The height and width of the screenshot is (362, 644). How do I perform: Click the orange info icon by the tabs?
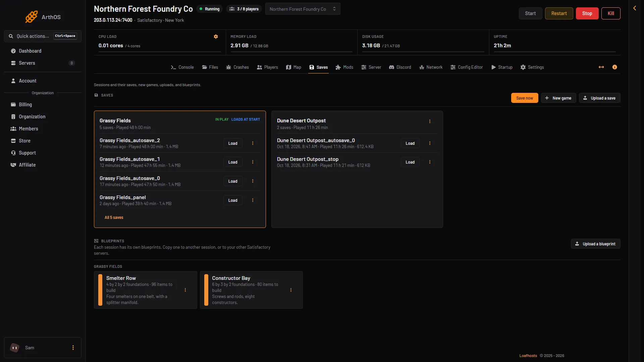[614, 67]
